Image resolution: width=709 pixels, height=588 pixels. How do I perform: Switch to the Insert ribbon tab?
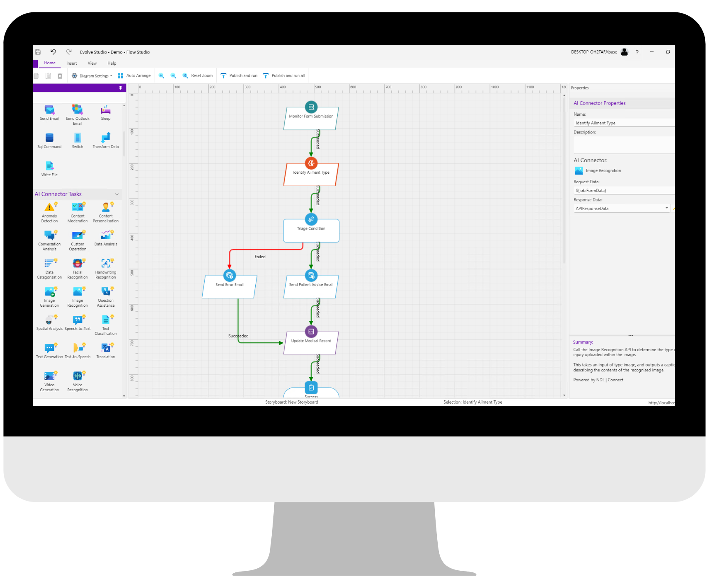[x=72, y=63]
